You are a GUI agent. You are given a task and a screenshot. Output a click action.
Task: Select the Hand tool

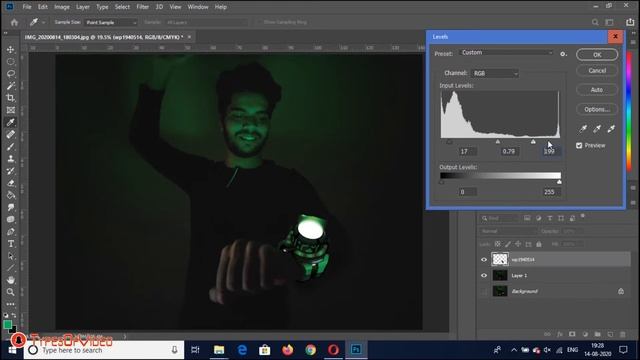click(11, 280)
